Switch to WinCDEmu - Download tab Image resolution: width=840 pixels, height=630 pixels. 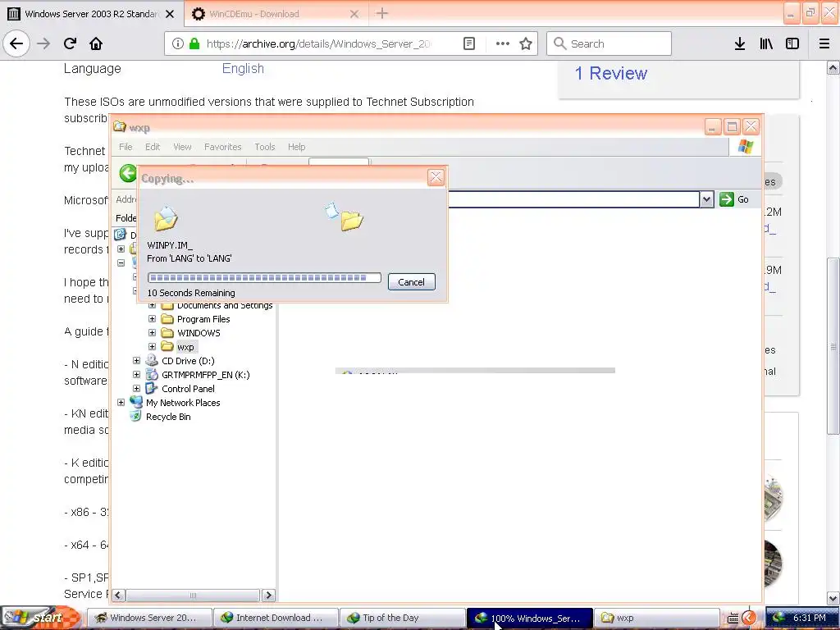(x=276, y=14)
